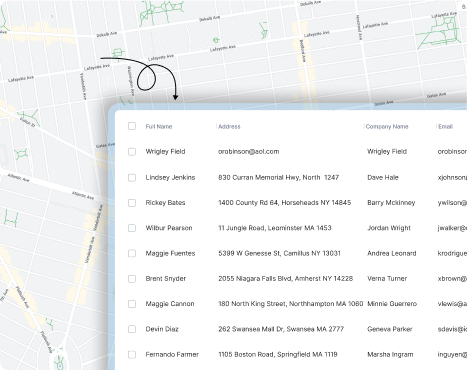Check the box for Maggie Cannon

point(132,304)
